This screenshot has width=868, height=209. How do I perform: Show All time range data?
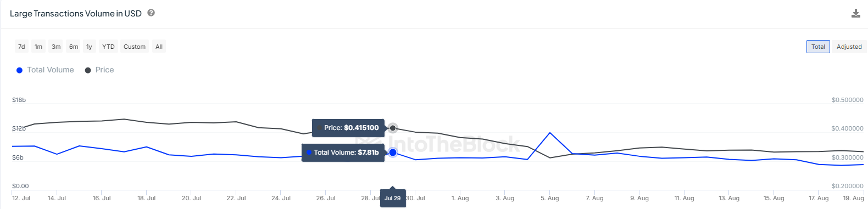[x=159, y=47]
